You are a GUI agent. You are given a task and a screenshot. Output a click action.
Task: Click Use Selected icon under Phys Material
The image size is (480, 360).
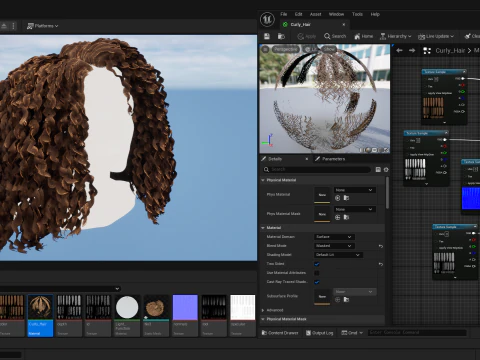coord(337,198)
